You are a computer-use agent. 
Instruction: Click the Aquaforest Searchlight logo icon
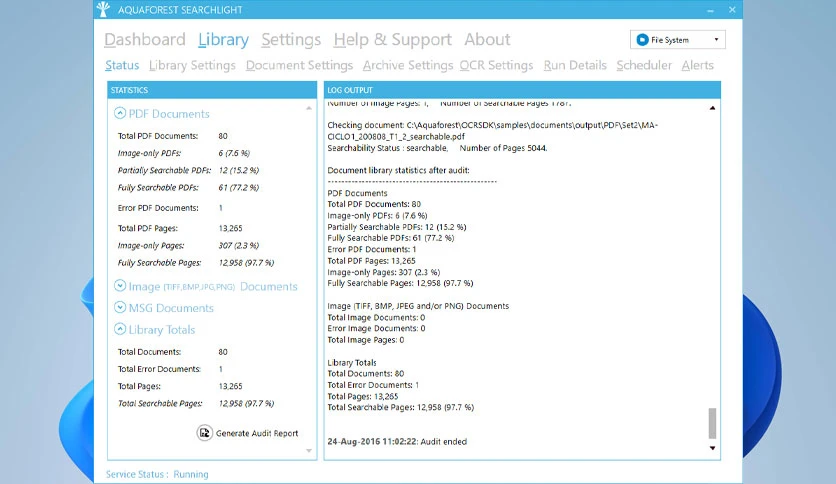point(103,9)
